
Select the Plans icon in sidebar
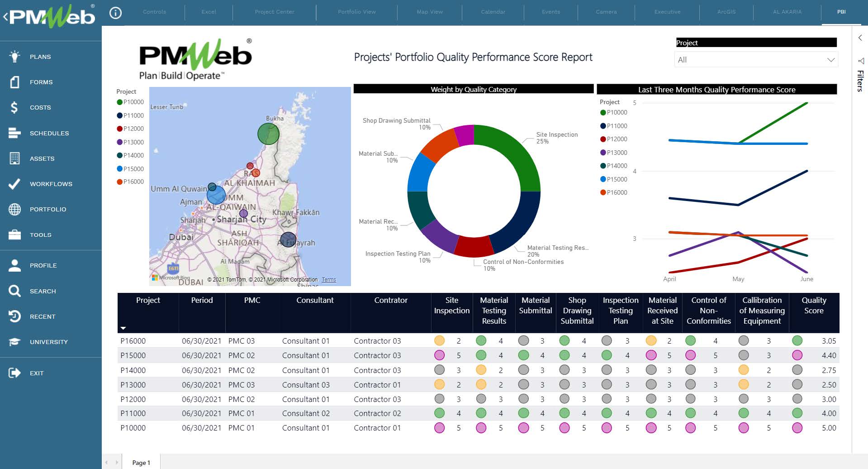(14, 56)
